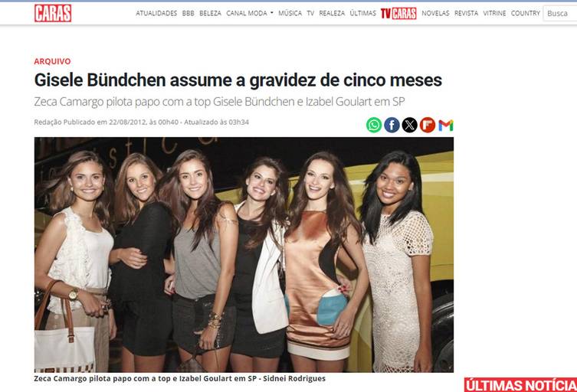
Task: Open the CARAS logo homepage
Action: [53, 13]
